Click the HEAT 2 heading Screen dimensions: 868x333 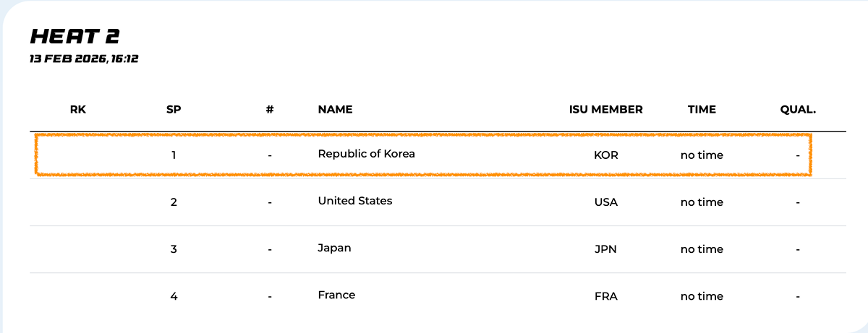click(75, 37)
